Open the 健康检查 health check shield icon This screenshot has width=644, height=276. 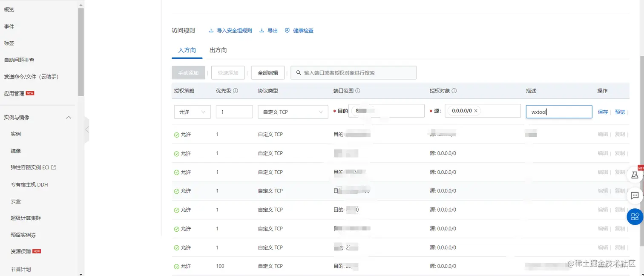click(287, 30)
